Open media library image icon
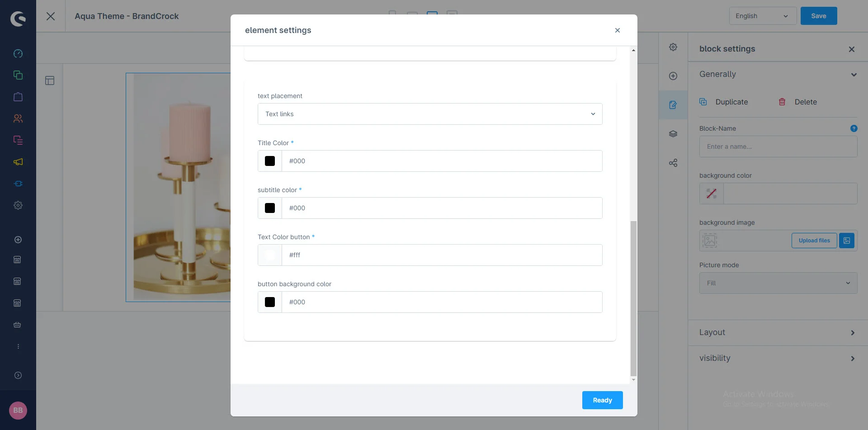868x430 pixels. tap(847, 241)
